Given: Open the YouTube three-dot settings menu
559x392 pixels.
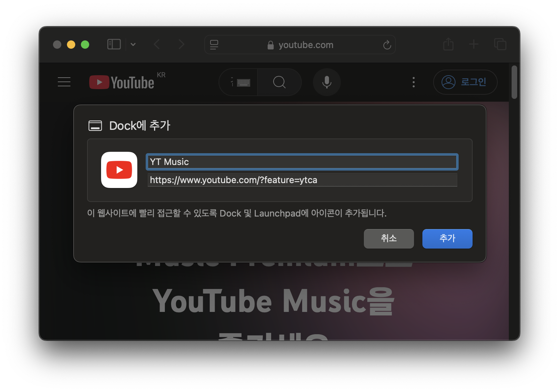Looking at the screenshot, I should tap(414, 82).
